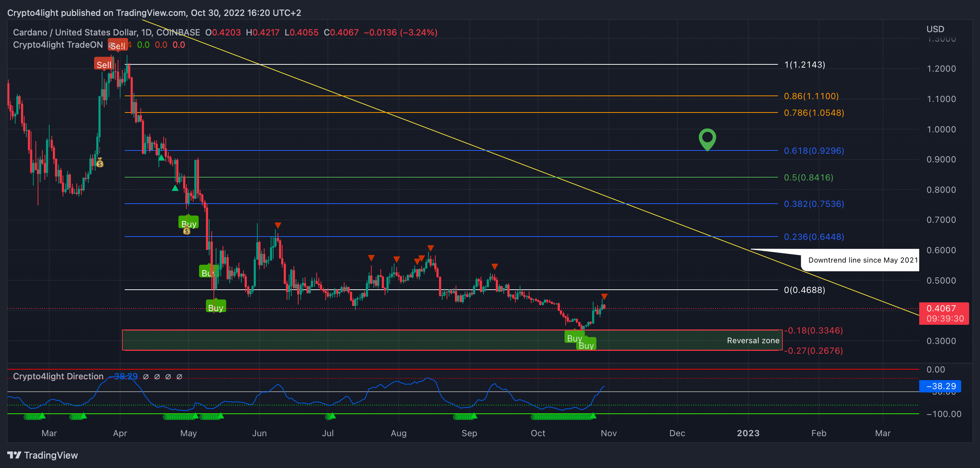Select the Fibonacci label 0.86(1.1100)
Viewport: 980px width, 468px height.
811,96
